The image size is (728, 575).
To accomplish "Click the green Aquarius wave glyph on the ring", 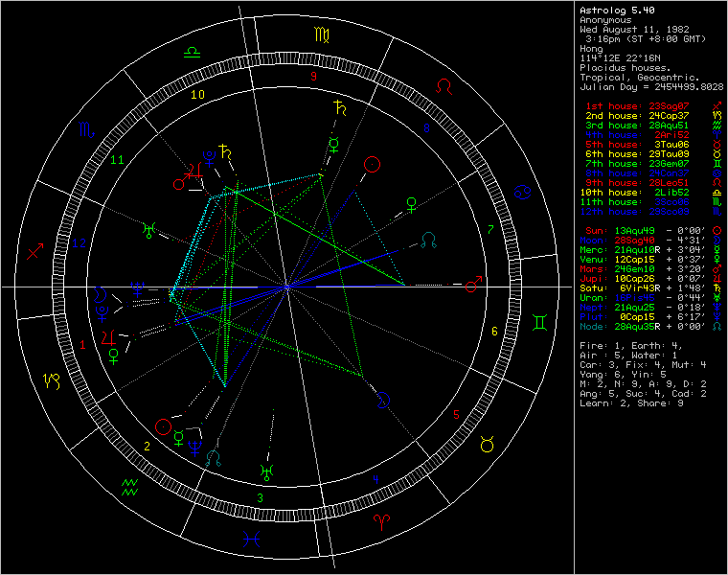I will tap(130, 487).
